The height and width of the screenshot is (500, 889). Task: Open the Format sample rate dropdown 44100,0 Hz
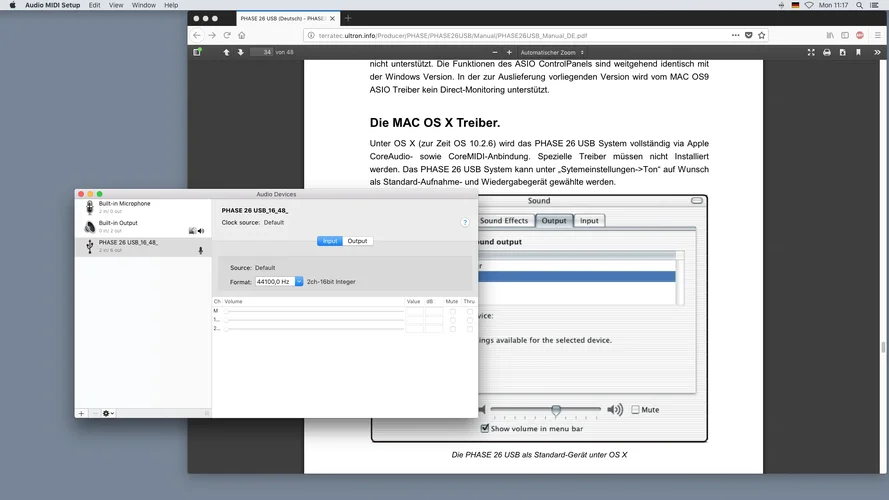click(299, 281)
